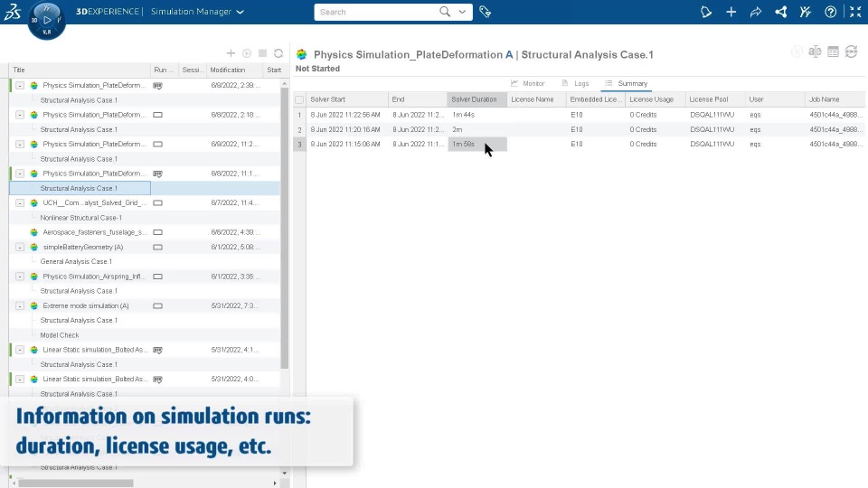Click the search magnifier icon
The image size is (868, 488).
445,12
